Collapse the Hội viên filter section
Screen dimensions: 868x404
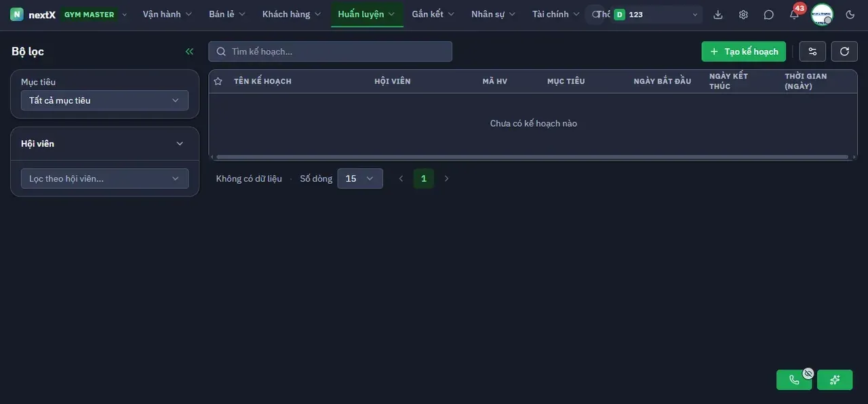pyautogui.click(x=180, y=144)
